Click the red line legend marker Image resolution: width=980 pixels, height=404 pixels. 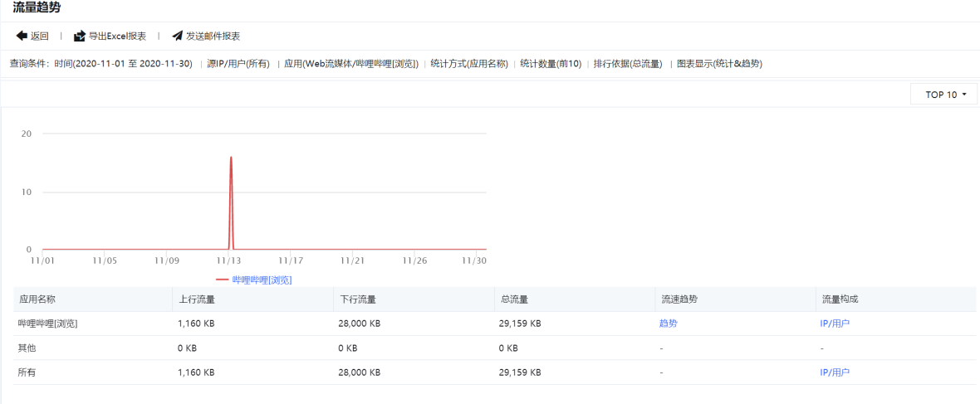point(222,280)
